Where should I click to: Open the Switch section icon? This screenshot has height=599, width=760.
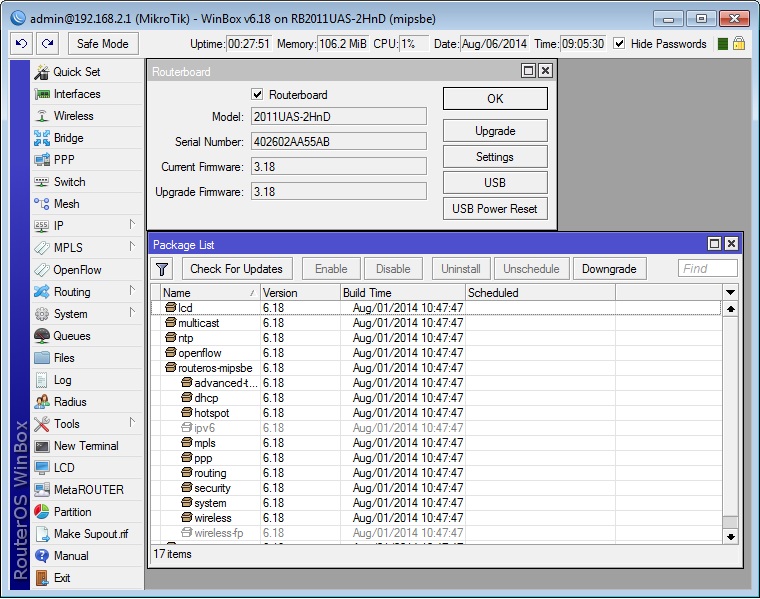click(x=42, y=182)
